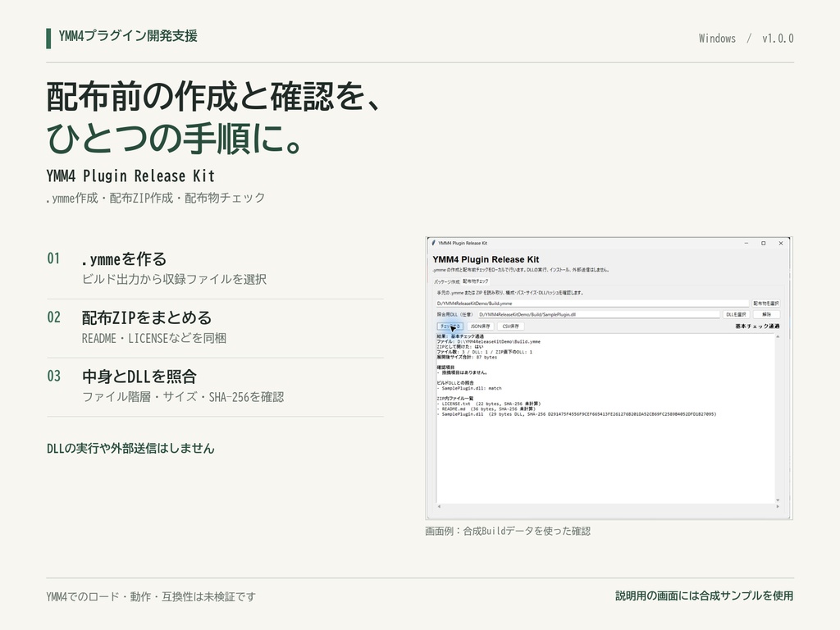840x630 pixels.
Task: Close the YMM4 Plugin Release Kit window
Action: point(781,243)
